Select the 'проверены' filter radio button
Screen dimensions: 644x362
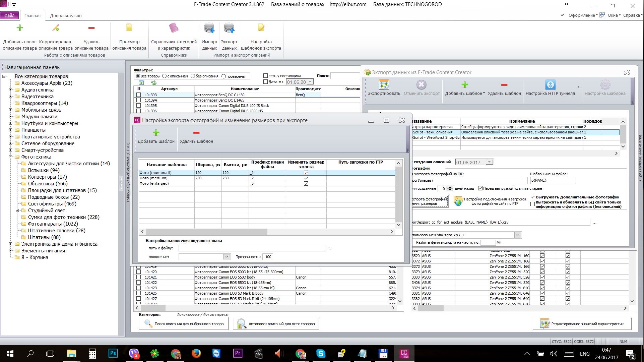223,76
